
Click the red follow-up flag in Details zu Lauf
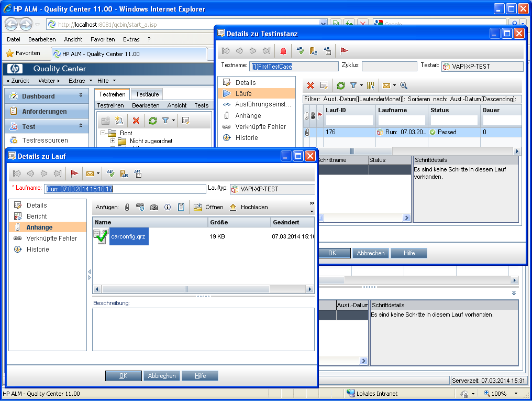point(74,174)
